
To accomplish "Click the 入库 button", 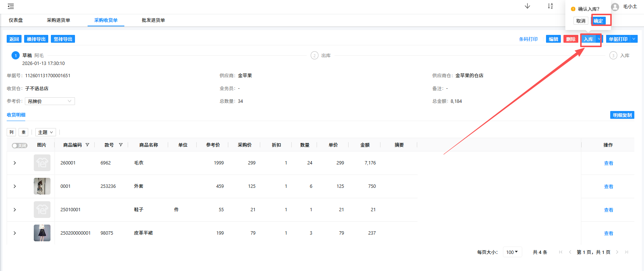I will point(588,39).
